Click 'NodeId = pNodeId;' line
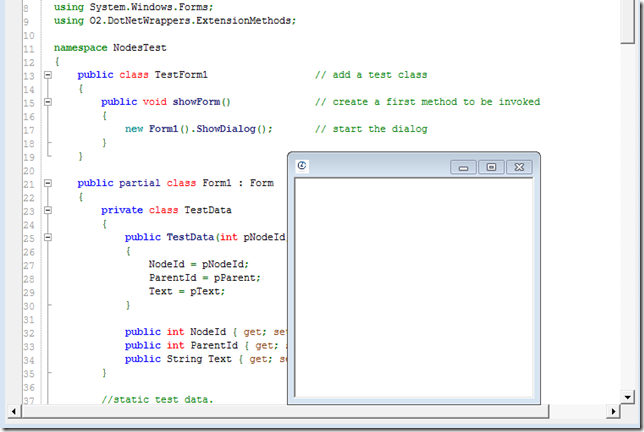This screenshot has height=432, width=644. click(199, 264)
